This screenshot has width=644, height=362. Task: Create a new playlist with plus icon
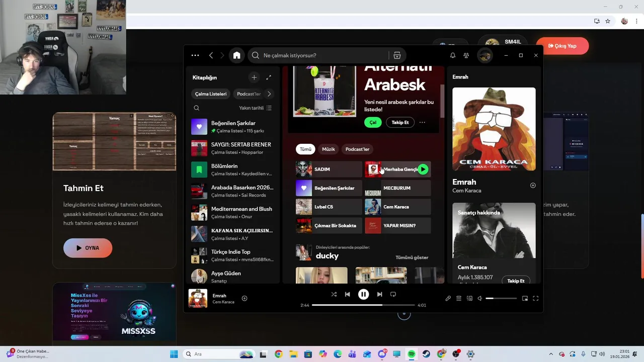click(x=254, y=77)
